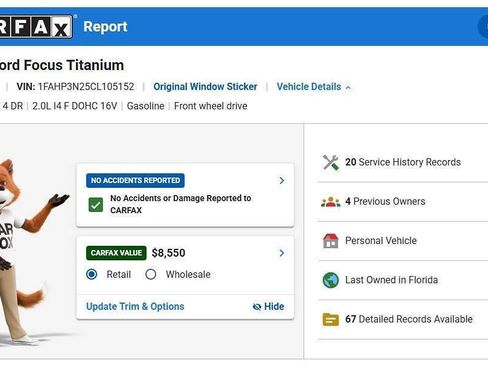Click the NO ACCIDENTS REPORTED badge
The image size is (488, 366).
135,180
